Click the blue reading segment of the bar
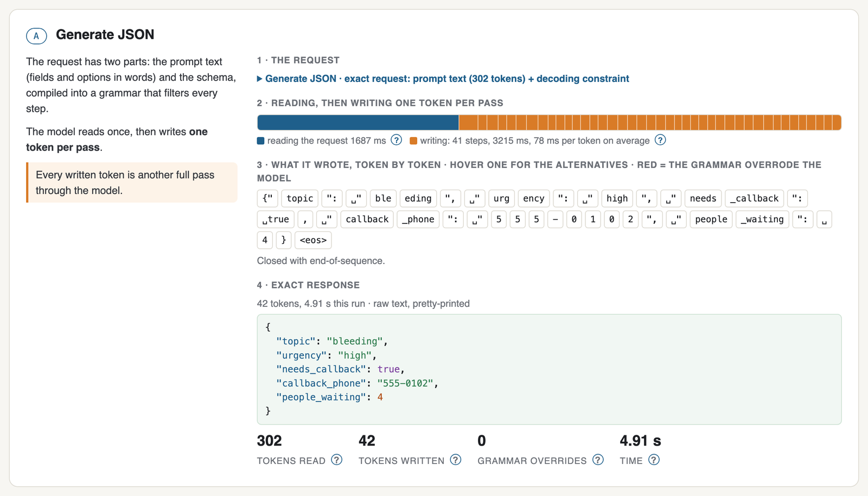Image resolution: width=868 pixels, height=496 pixels. tap(358, 123)
